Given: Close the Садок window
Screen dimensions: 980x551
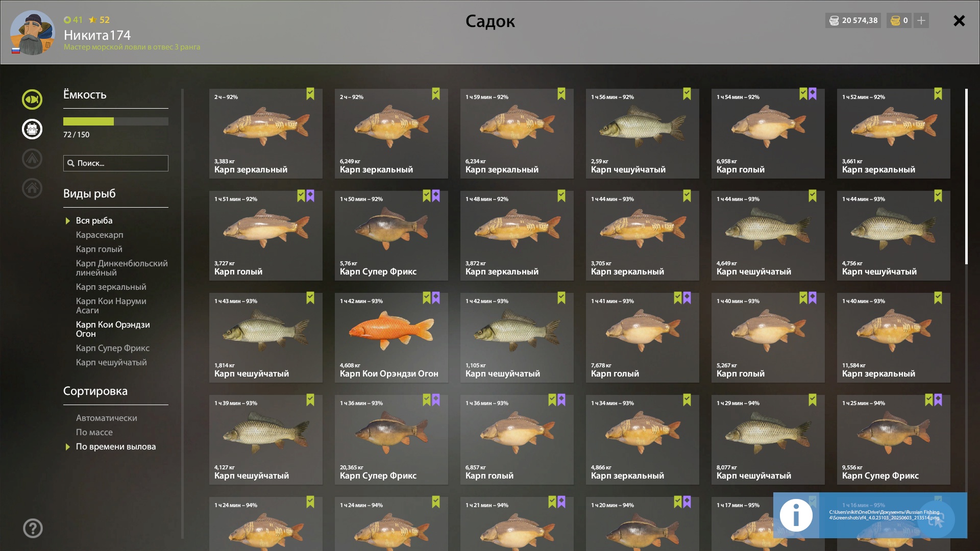Looking at the screenshot, I should (959, 20).
